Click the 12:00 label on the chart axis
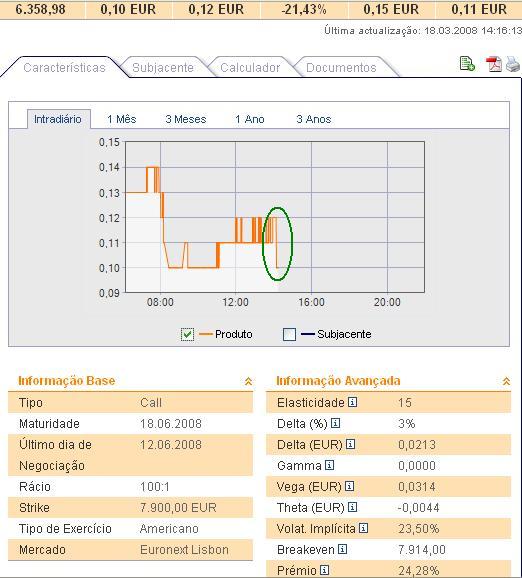The width and height of the screenshot is (522, 578). [x=235, y=302]
